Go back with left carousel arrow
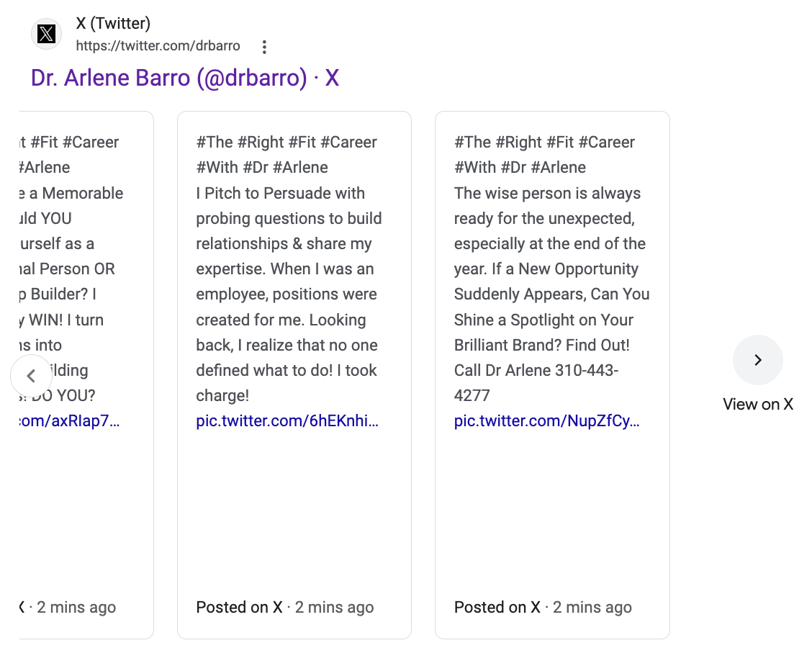The height and width of the screenshot is (648, 812). [32, 376]
